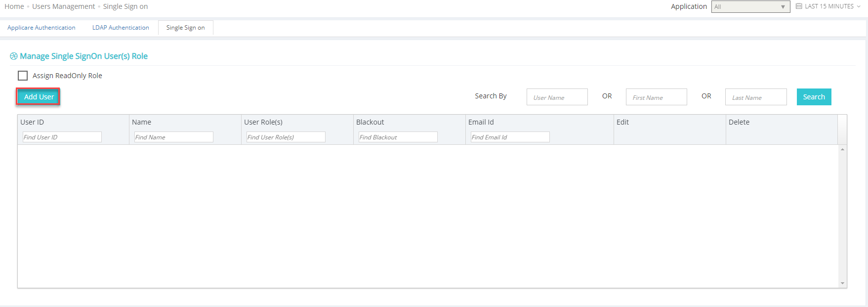
Task: Enable the Assign ReadOnly Role checkbox
Action: click(x=23, y=76)
